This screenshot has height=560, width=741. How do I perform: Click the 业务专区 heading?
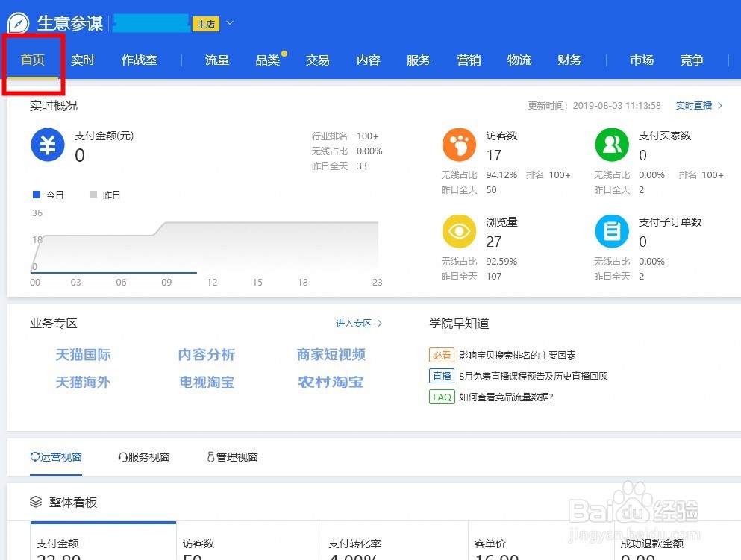54,323
